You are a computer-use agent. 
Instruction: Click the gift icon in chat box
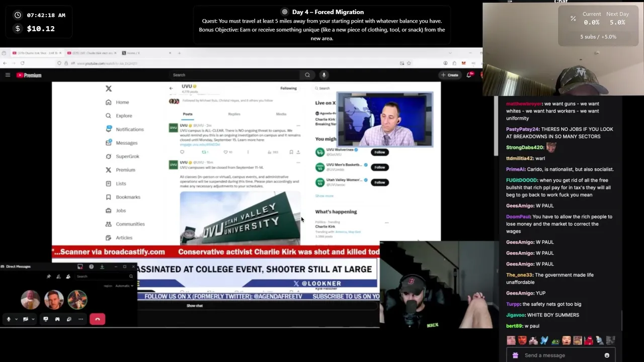[515, 355]
